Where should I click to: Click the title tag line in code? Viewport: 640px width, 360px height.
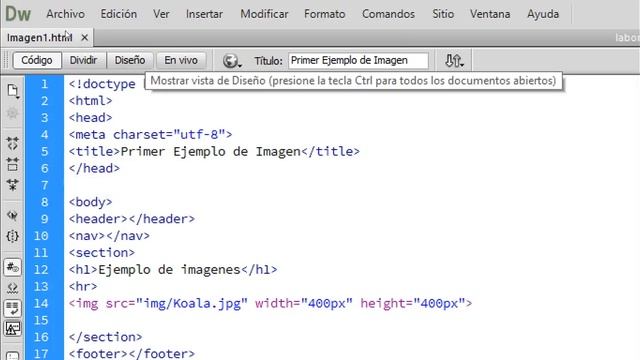pos(214,151)
